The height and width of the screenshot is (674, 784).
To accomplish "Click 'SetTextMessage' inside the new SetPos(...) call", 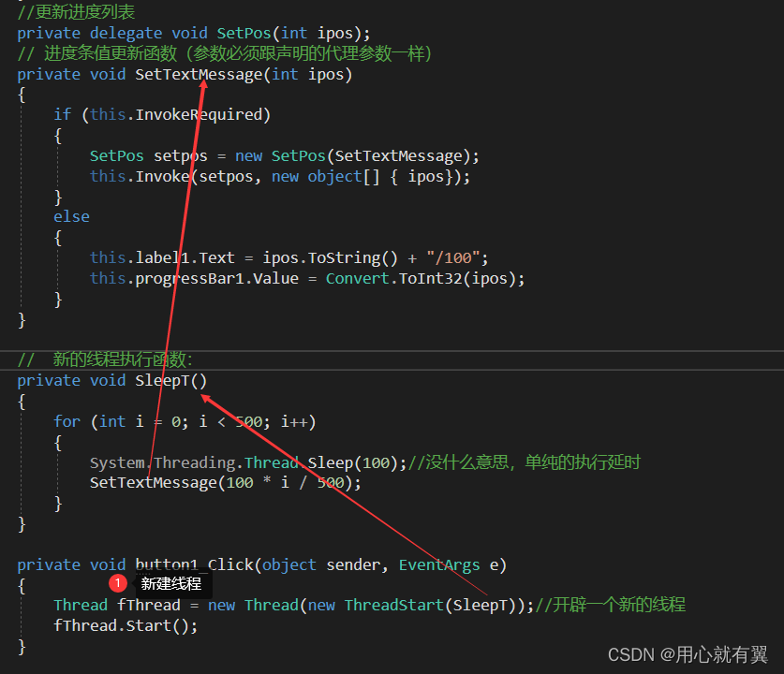I will point(398,156).
